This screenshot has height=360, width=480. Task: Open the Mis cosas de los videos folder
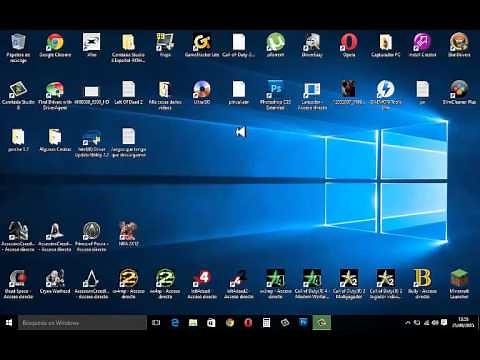click(165, 89)
